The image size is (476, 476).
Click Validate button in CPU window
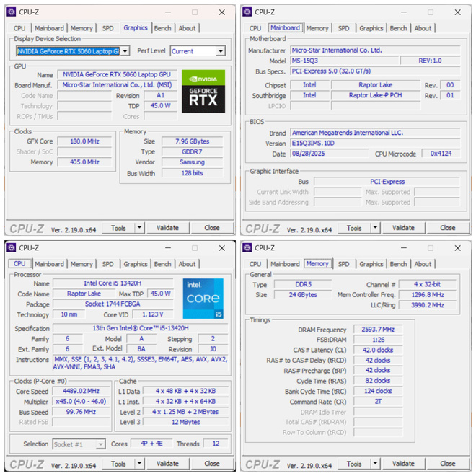click(x=167, y=464)
